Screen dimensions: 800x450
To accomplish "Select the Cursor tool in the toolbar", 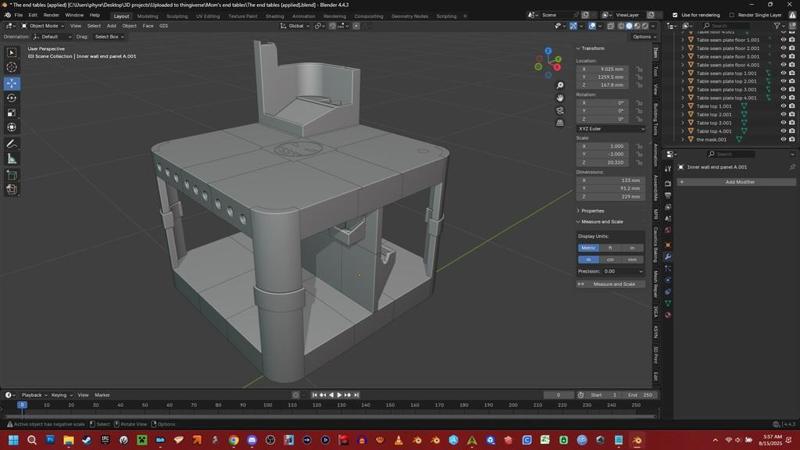I will tap(12, 67).
